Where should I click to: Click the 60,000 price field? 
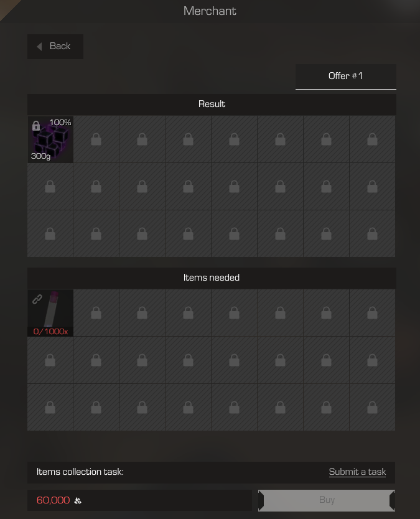pos(139,500)
